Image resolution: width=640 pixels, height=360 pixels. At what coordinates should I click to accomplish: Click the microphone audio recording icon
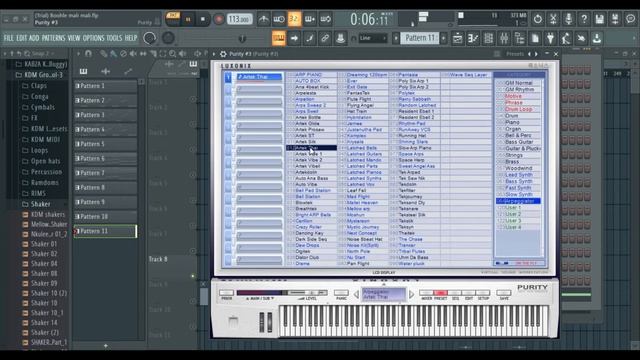pyautogui.click(x=569, y=19)
